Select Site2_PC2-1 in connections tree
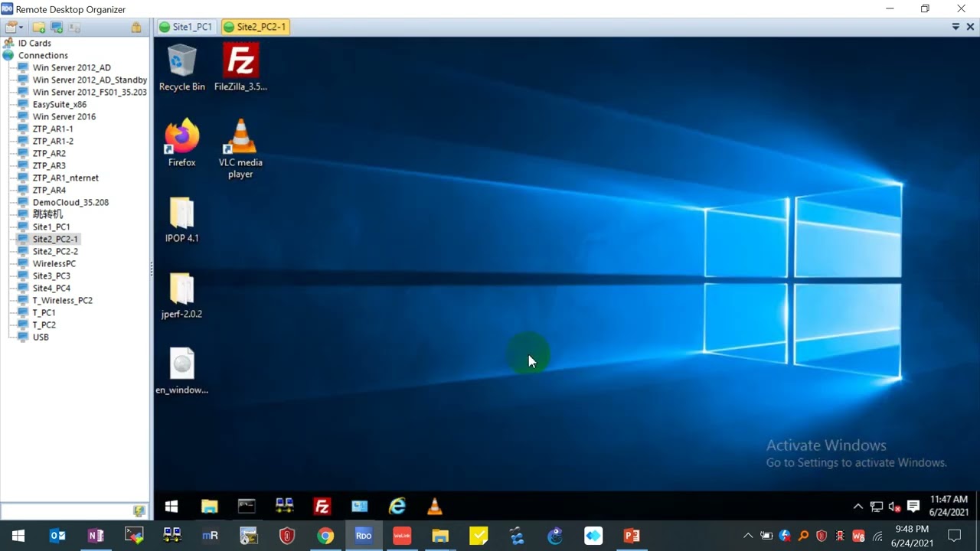The image size is (980, 551). tap(55, 240)
